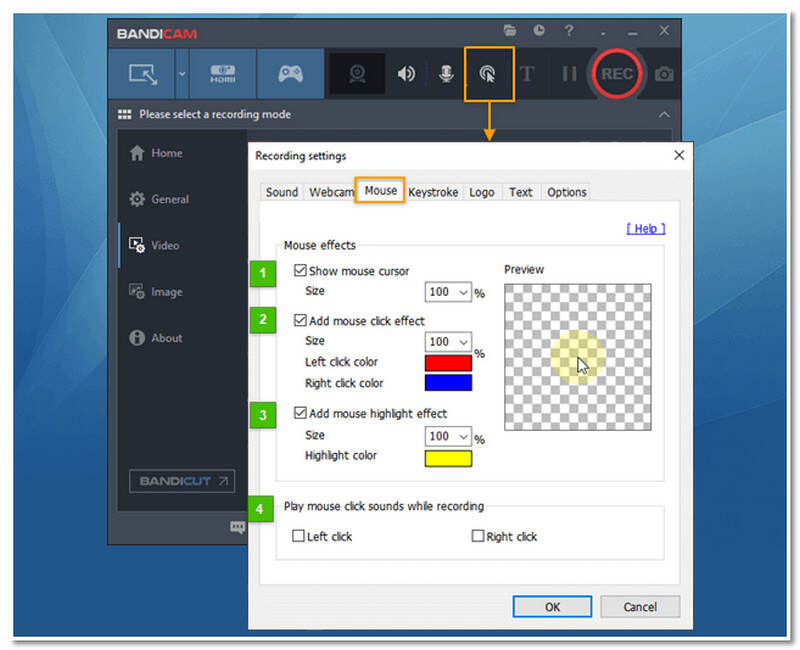Open click effect Size dropdown
The image size is (800, 650).
(448, 341)
